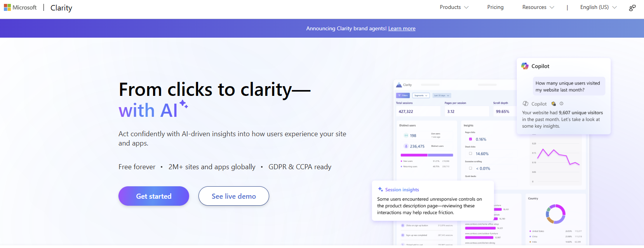Screen dimensions: 644x248
Task: Click the Get started button
Action: [x=154, y=196]
